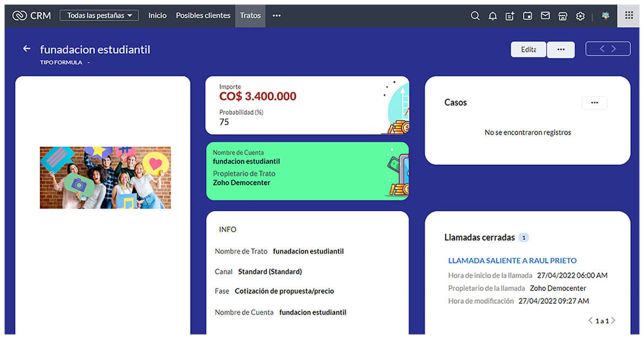Show previous page of closed calls

(591, 320)
